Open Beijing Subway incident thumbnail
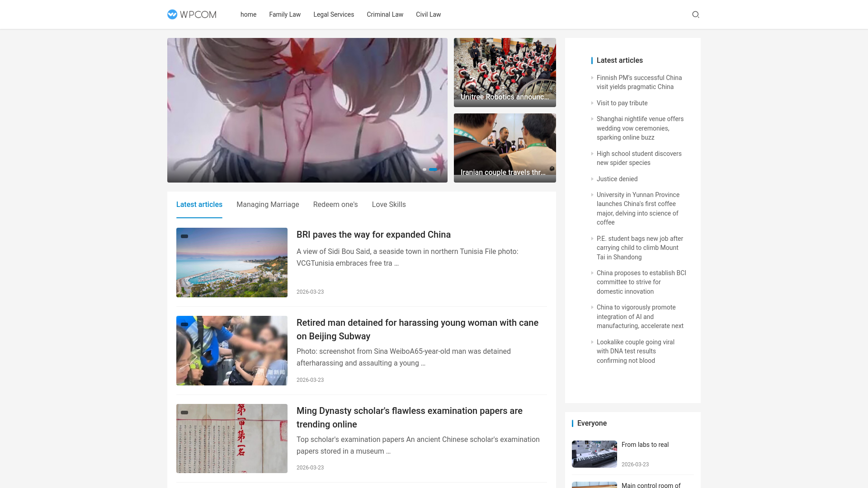 232,351
